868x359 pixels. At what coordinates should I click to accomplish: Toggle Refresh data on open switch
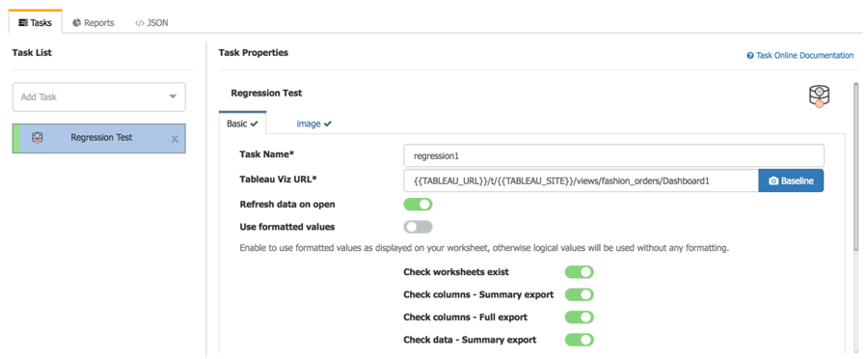tap(418, 204)
